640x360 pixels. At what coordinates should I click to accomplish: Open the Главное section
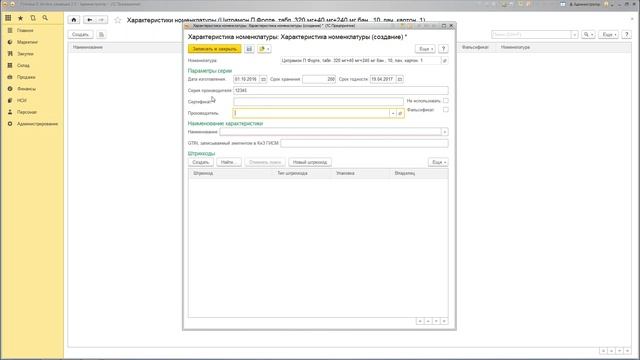[25, 31]
